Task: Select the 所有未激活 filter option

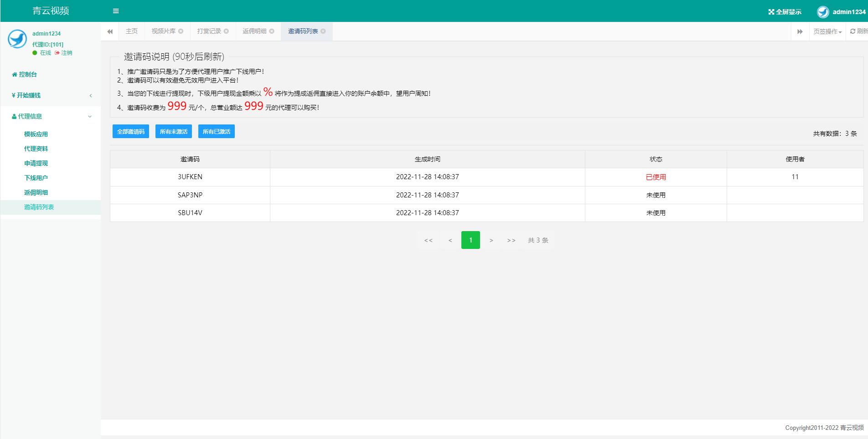Action: point(173,131)
